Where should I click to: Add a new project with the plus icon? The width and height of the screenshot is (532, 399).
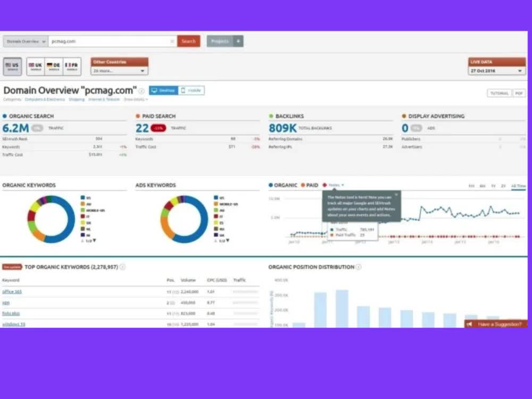(x=238, y=41)
